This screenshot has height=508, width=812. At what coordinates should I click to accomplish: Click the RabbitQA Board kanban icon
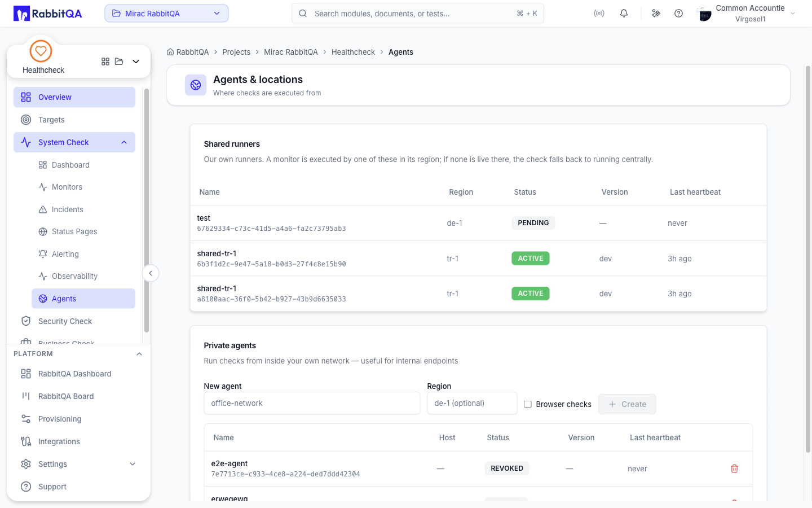pos(26,396)
